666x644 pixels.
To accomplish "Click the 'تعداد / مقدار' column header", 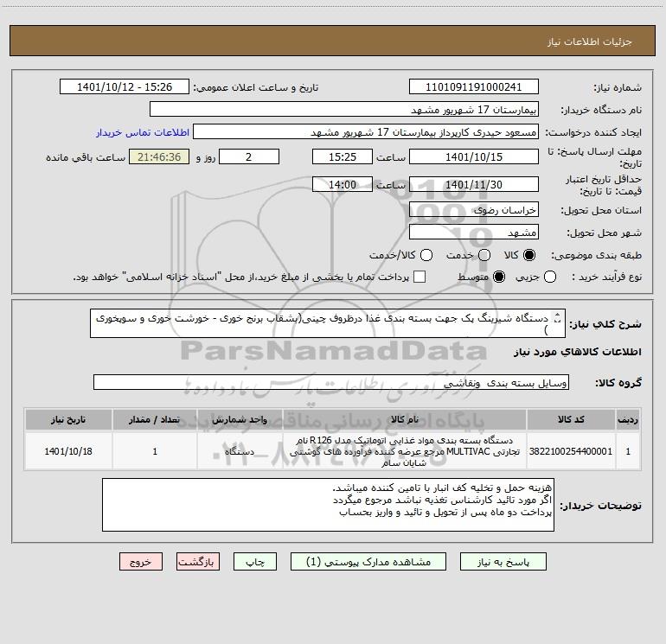I will [x=155, y=419].
